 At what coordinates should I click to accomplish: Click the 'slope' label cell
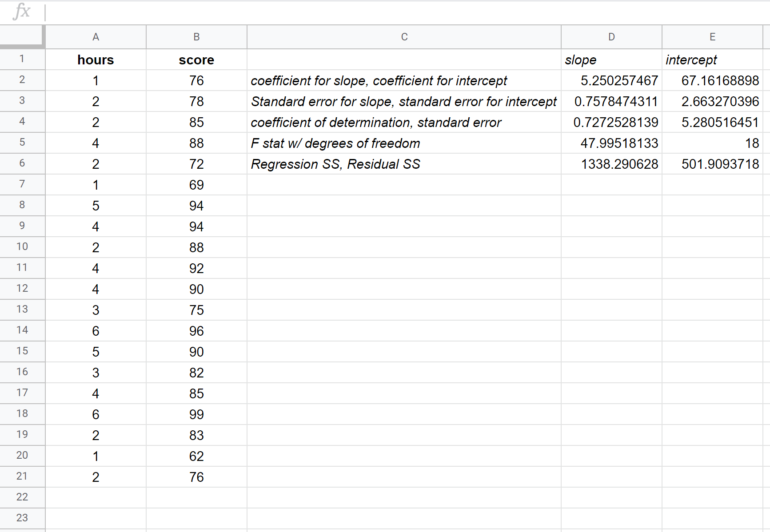[x=611, y=60]
